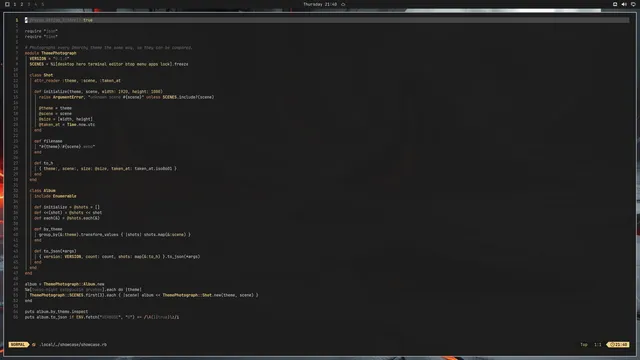The width and height of the screenshot is (640, 360).
Task: Click the puts album.by_theme.inspect line
Action: click(56, 311)
